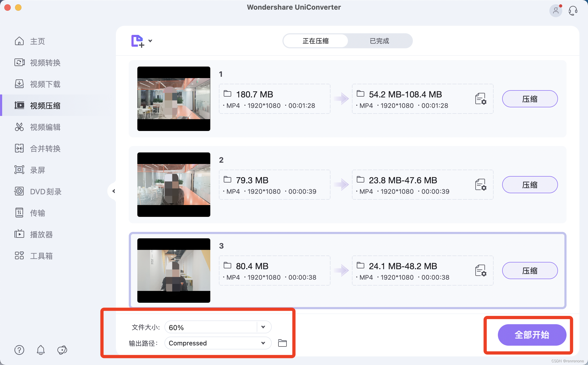Screen dimensions: 588x365
Task: Click 全部开始 button
Action: pos(532,335)
